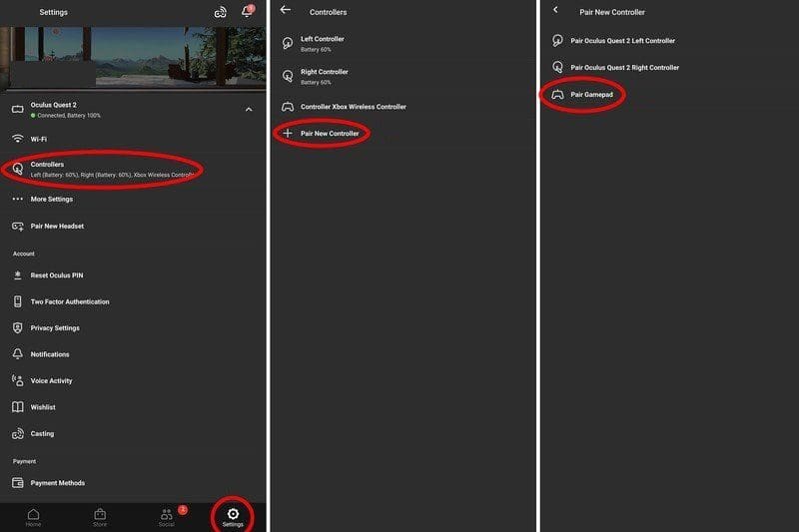Switch to the Social tab
799x532 pixels.
click(167, 517)
